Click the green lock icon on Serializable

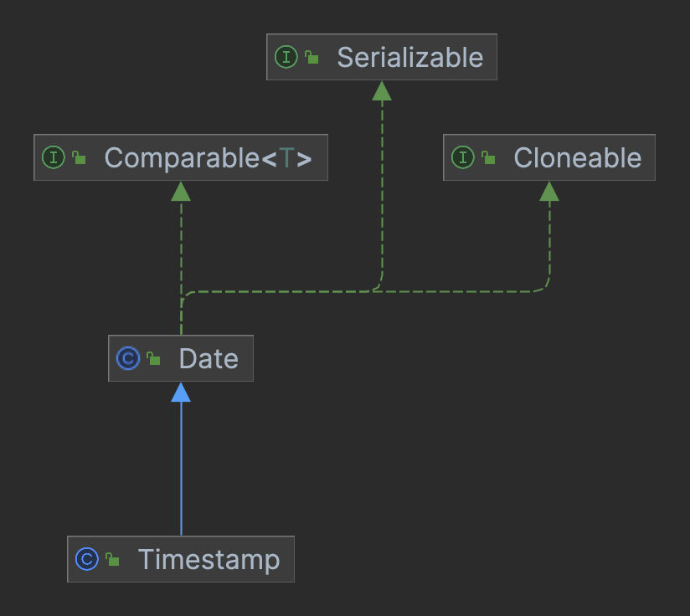coord(312,58)
